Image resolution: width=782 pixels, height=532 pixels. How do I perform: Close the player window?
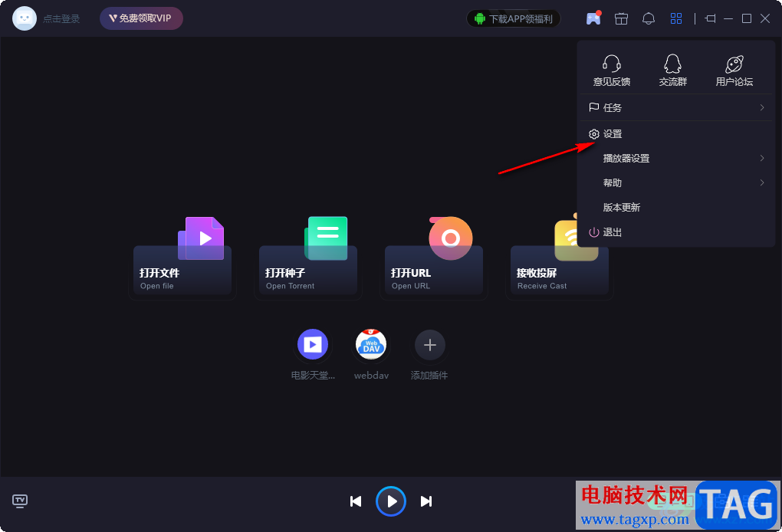765,18
